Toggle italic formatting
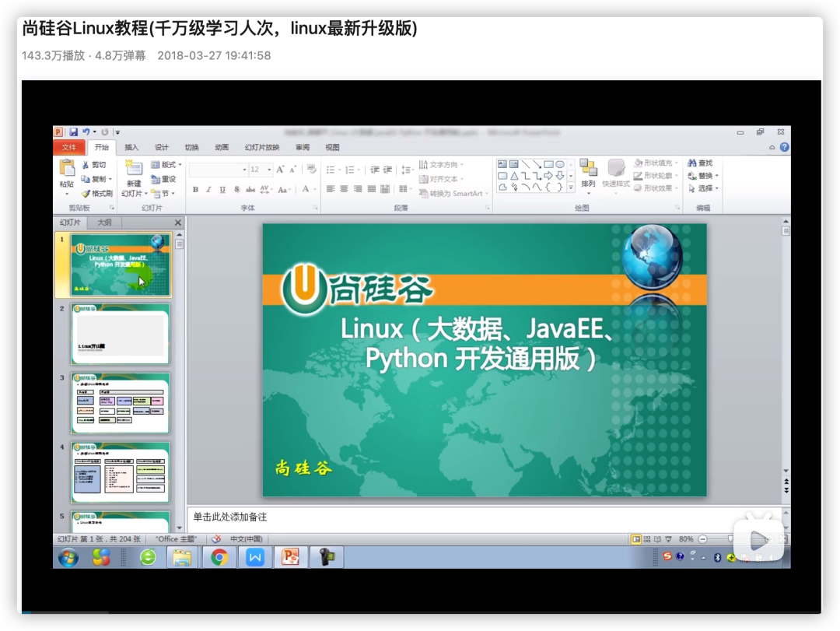840x631 pixels. click(208, 189)
